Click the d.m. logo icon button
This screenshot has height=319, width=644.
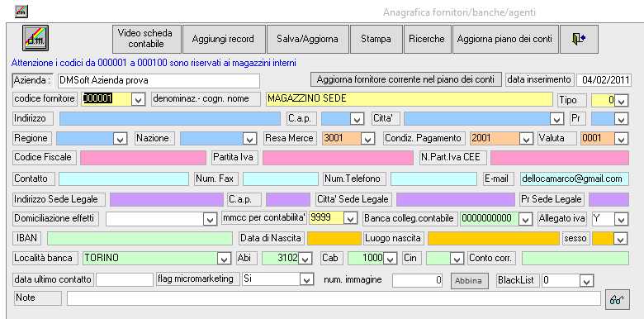(36, 38)
